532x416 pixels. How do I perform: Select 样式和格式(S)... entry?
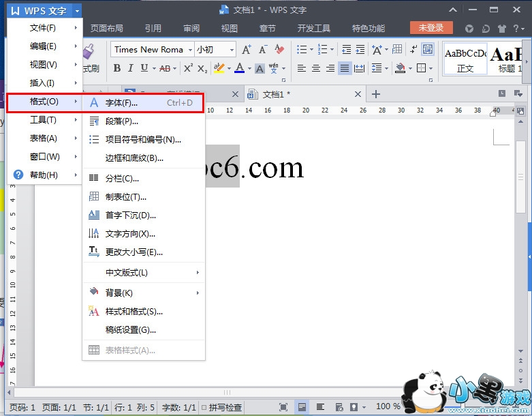[144, 312]
